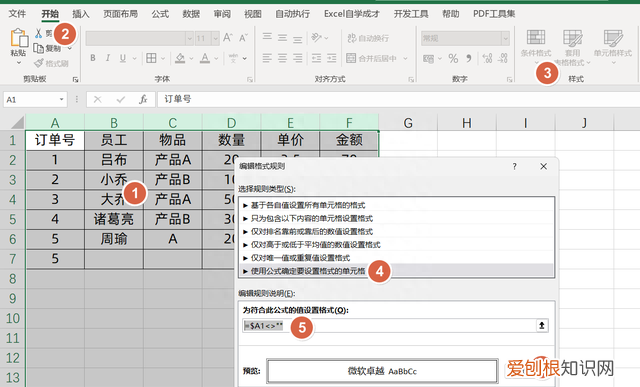Click the formula bar confirm checkmark

(120, 99)
